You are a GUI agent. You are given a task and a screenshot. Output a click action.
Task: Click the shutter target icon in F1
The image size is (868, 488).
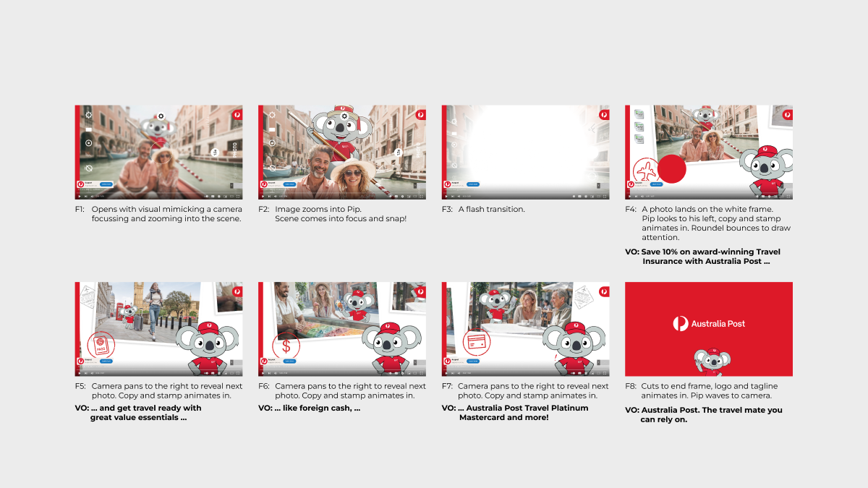tap(88, 143)
